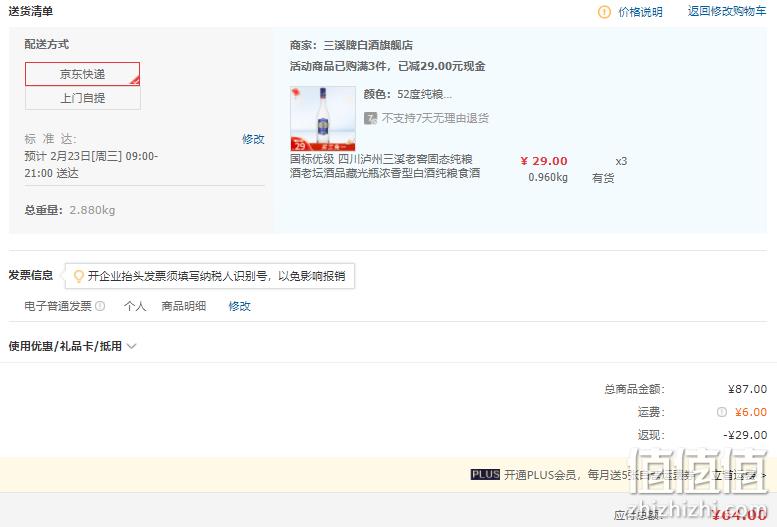Click the 有货 stock status
777x527 pixels.
pyautogui.click(x=603, y=177)
